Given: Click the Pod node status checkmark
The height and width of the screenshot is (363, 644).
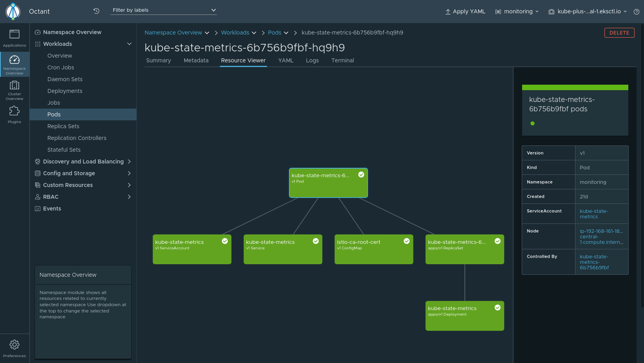Looking at the screenshot, I should pyautogui.click(x=361, y=175).
